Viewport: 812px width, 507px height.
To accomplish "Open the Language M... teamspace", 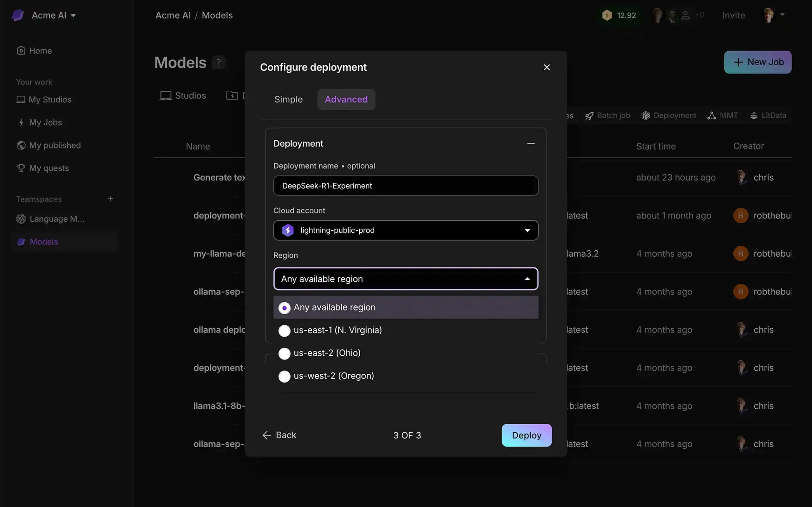I will pos(51,219).
